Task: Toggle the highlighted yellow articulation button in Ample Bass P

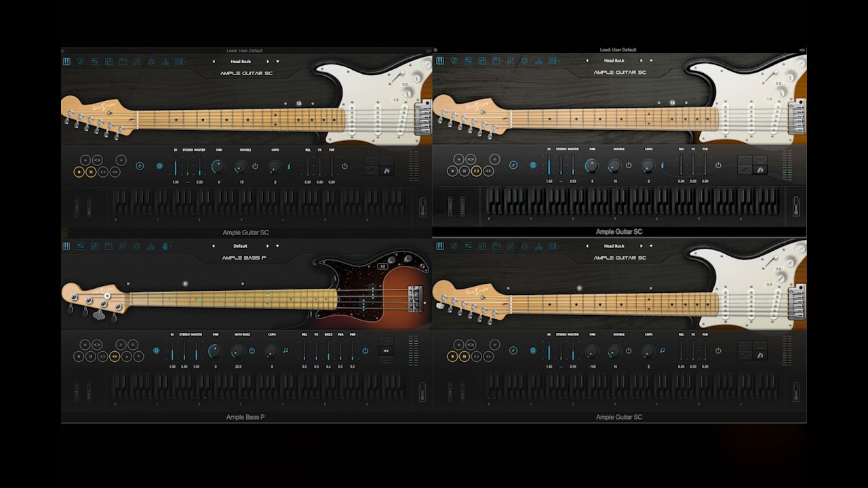Action: click(115, 357)
